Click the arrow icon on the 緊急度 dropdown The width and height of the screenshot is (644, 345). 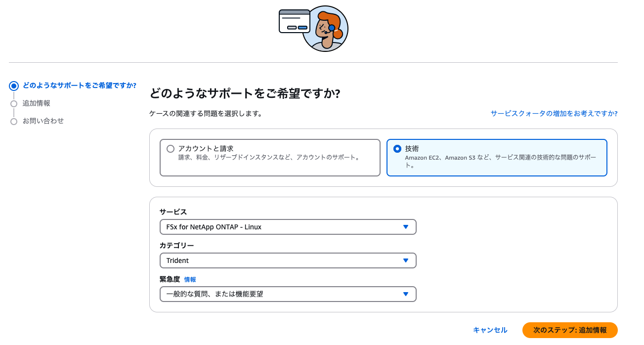[405, 294]
